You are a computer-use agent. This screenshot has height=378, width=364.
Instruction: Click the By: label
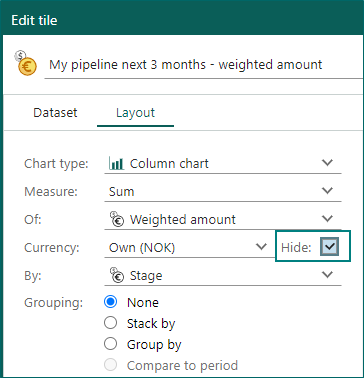pos(33,276)
